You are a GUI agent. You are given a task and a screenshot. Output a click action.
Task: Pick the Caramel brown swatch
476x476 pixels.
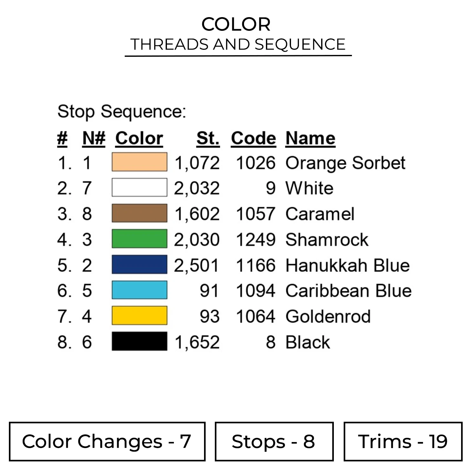pyautogui.click(x=139, y=213)
